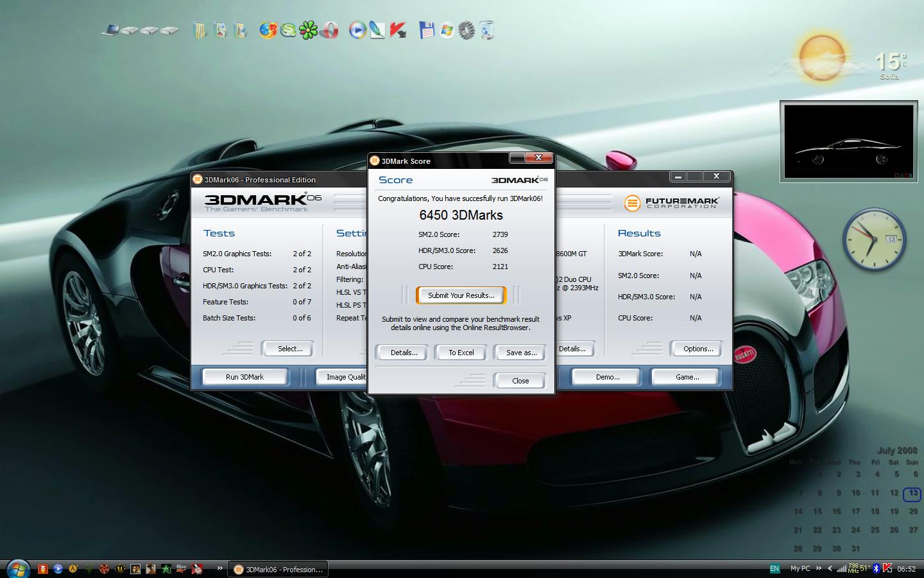The height and width of the screenshot is (578, 924).
Task: Open the feather quill icon in the dock
Action: [x=377, y=30]
